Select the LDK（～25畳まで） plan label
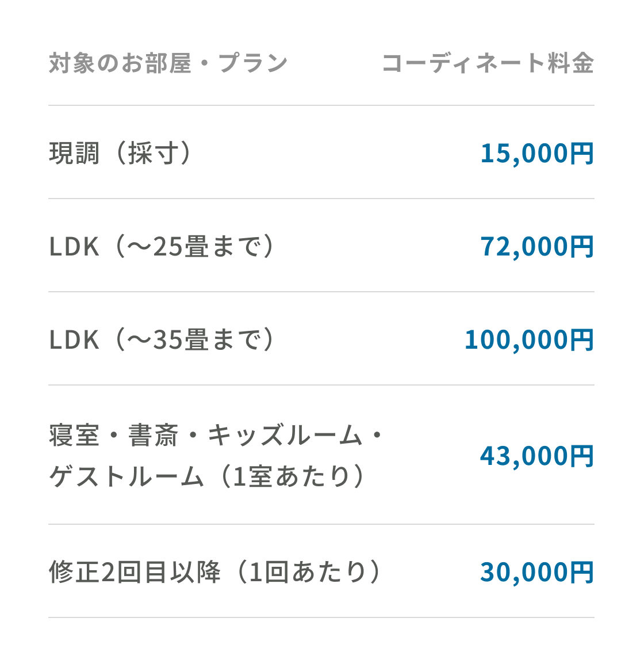 162,246
